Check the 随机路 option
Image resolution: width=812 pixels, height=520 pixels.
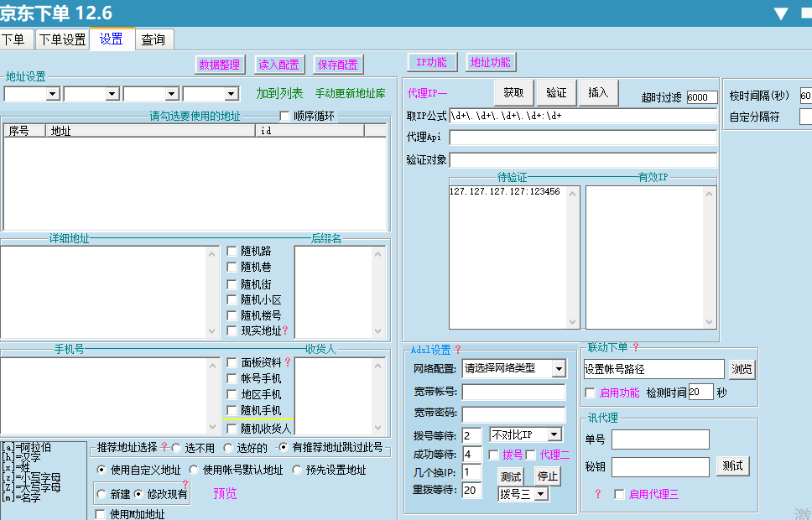[x=232, y=251]
